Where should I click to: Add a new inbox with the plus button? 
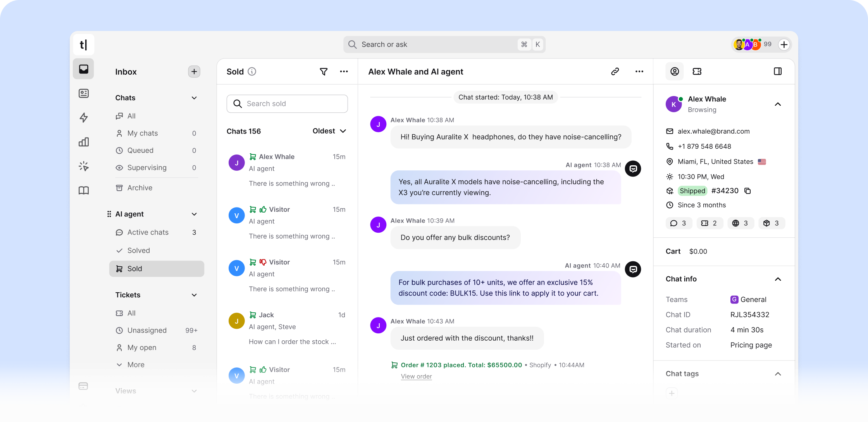click(x=194, y=72)
